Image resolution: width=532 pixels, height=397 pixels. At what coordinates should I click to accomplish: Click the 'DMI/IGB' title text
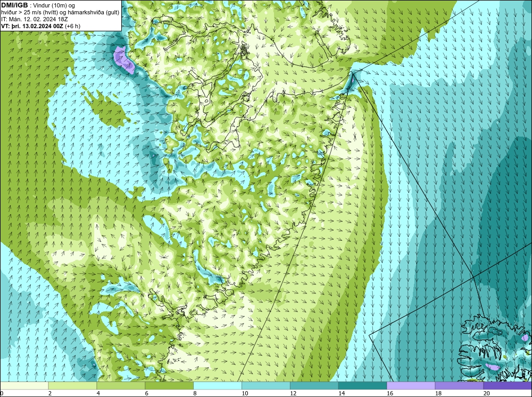pyautogui.click(x=14, y=5)
